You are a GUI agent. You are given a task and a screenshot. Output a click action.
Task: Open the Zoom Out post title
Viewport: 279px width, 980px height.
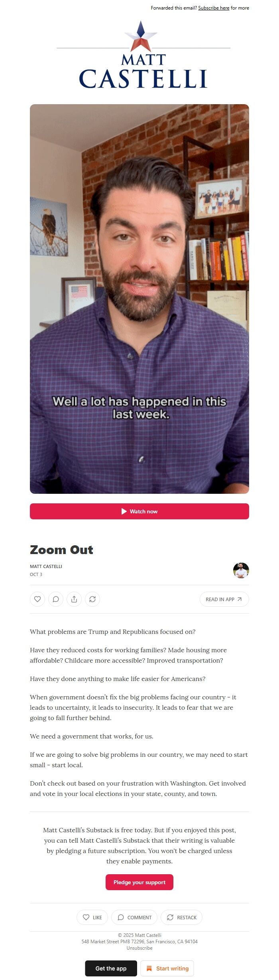pos(61,550)
